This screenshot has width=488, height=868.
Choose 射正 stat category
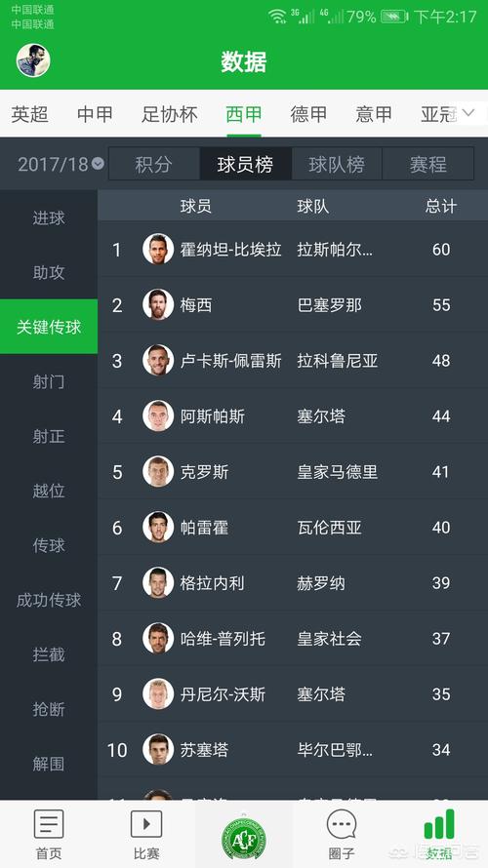[49, 436]
